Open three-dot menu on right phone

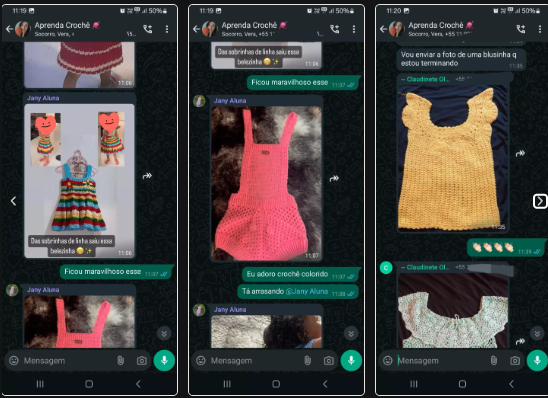pyautogui.click(x=540, y=29)
